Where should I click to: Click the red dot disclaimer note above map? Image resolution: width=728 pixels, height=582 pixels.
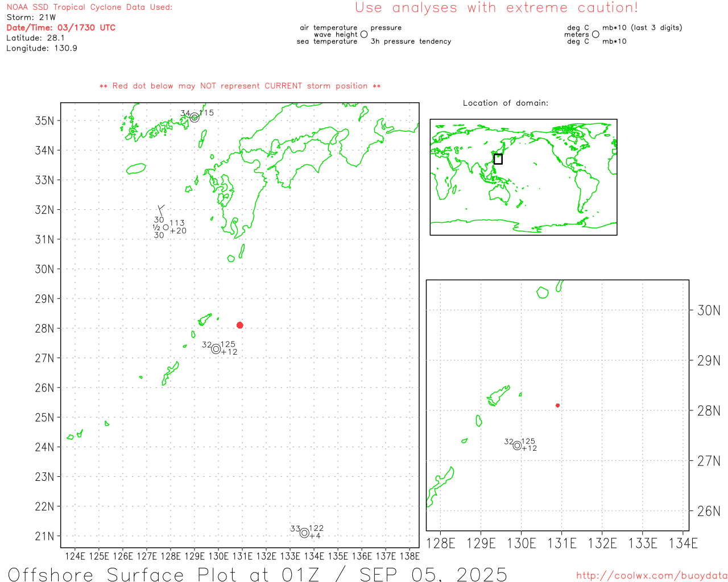tap(240, 86)
